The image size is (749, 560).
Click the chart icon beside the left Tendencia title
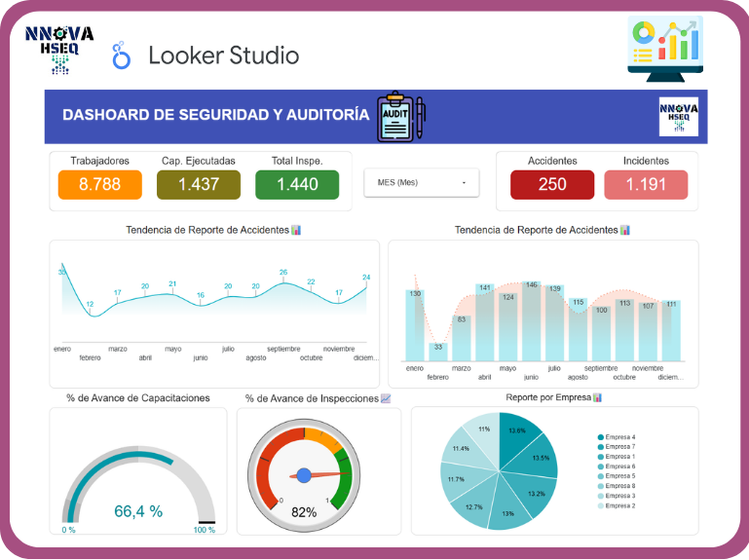(x=296, y=230)
